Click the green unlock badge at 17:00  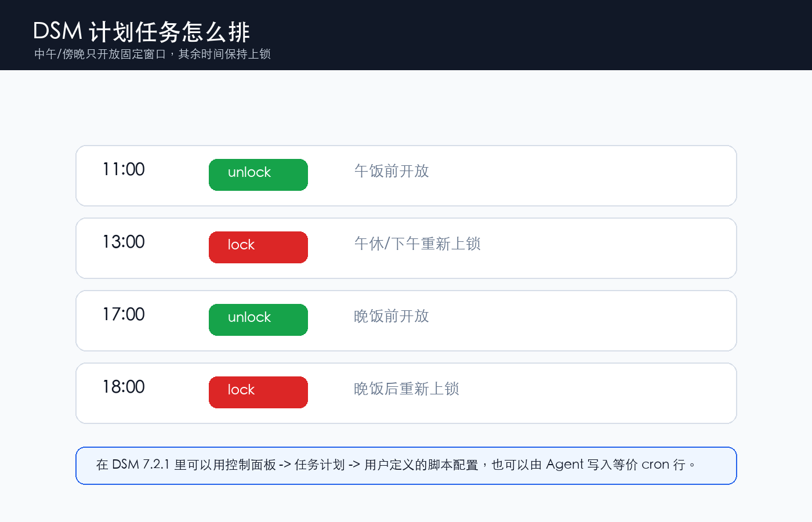258,320
